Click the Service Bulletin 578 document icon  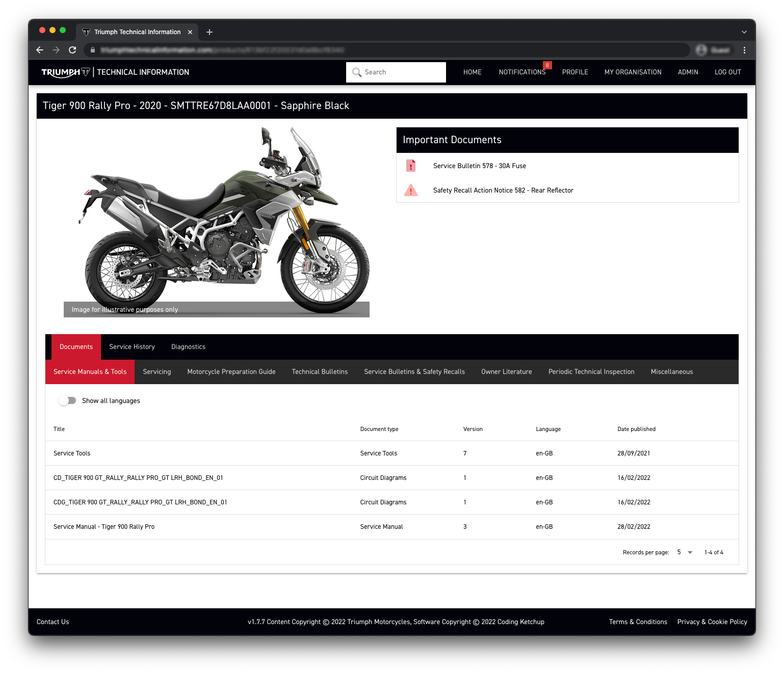(411, 166)
